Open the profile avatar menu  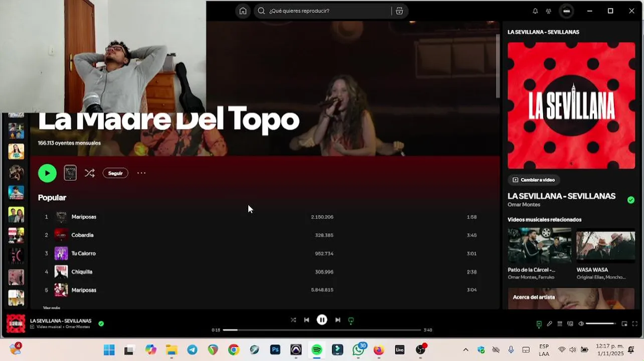click(566, 11)
